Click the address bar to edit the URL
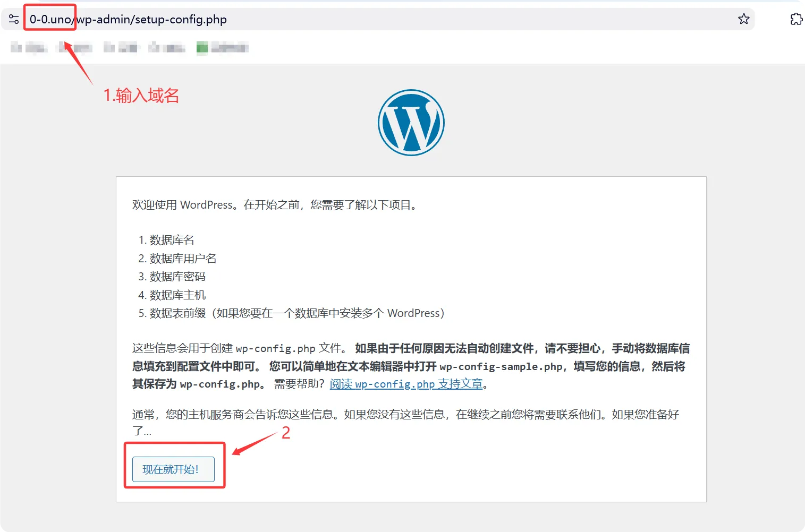Viewport: 805px width, 532px height. tap(372, 19)
